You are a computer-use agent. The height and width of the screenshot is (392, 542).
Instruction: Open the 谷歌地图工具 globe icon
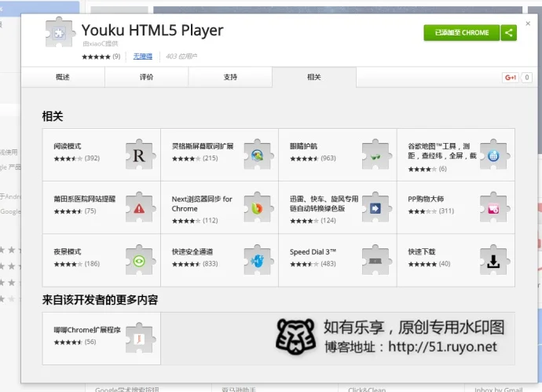493,155
